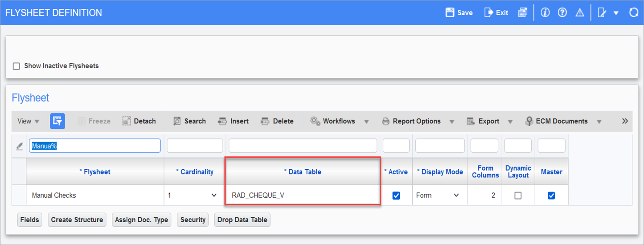Click the Drop Data Table button
Image resolution: width=644 pixels, height=245 pixels.
242,220
